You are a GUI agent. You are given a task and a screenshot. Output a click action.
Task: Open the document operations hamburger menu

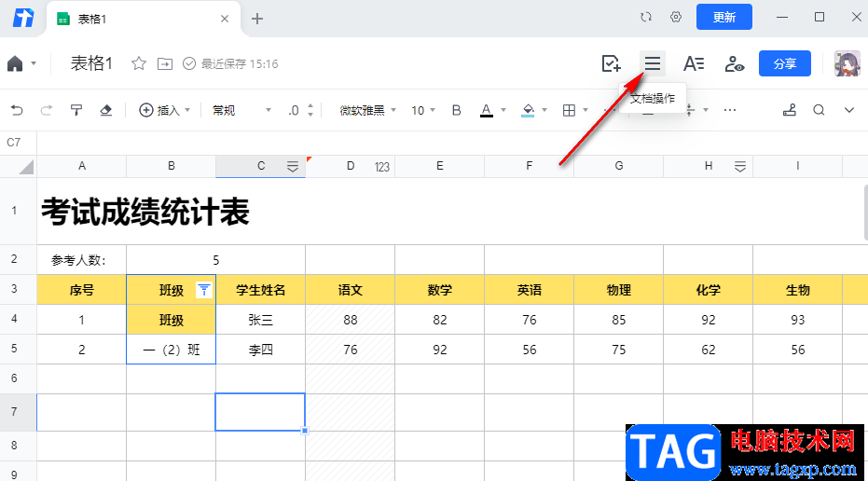(x=652, y=63)
